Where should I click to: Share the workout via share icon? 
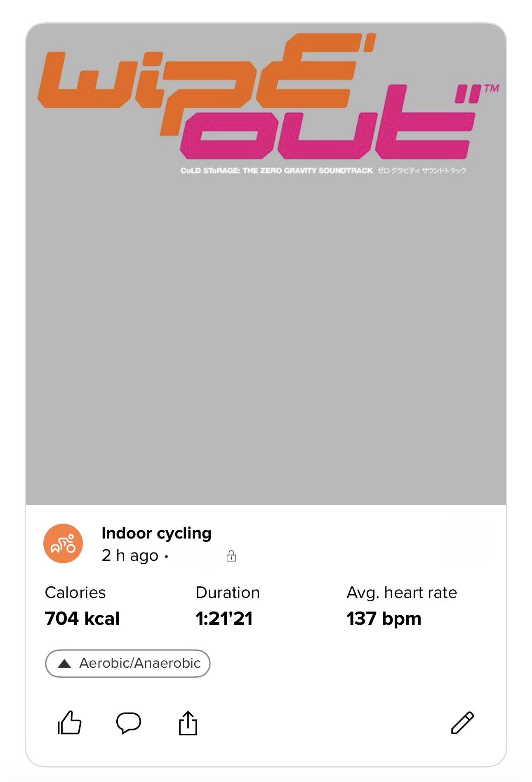(188, 723)
